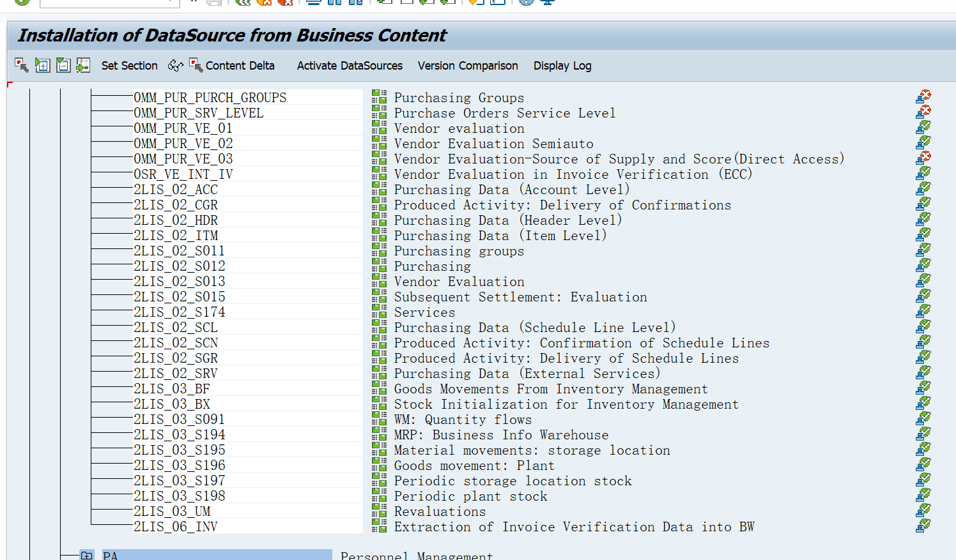Click Version Comparison
Image resolution: width=956 pixels, height=560 pixels.
[x=467, y=66]
